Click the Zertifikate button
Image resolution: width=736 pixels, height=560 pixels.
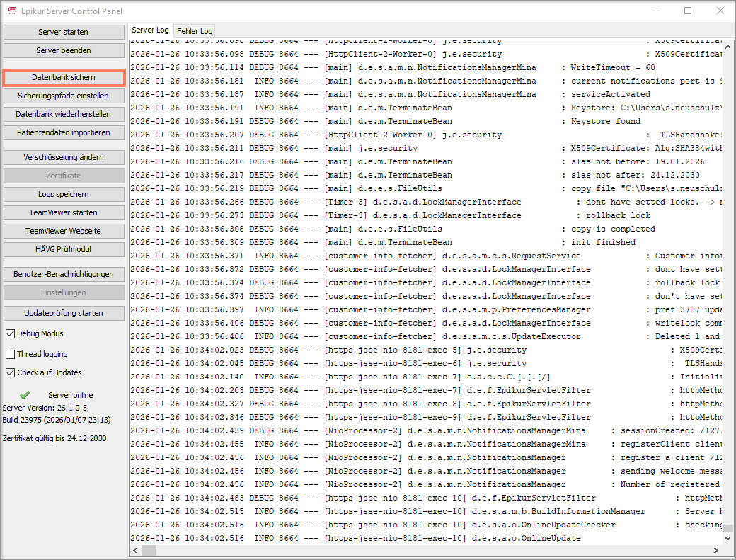click(x=64, y=176)
